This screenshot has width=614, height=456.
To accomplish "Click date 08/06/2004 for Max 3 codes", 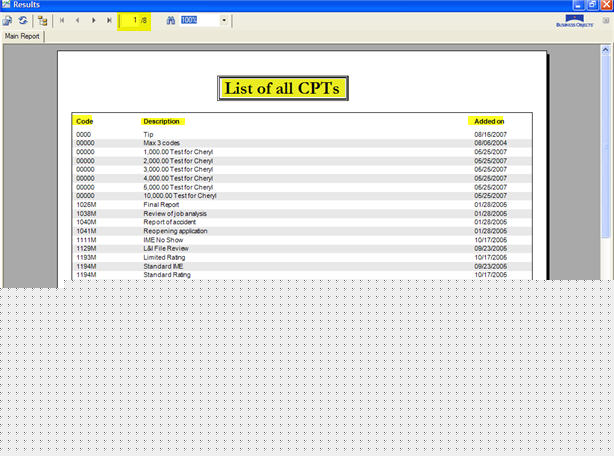I will [x=491, y=143].
